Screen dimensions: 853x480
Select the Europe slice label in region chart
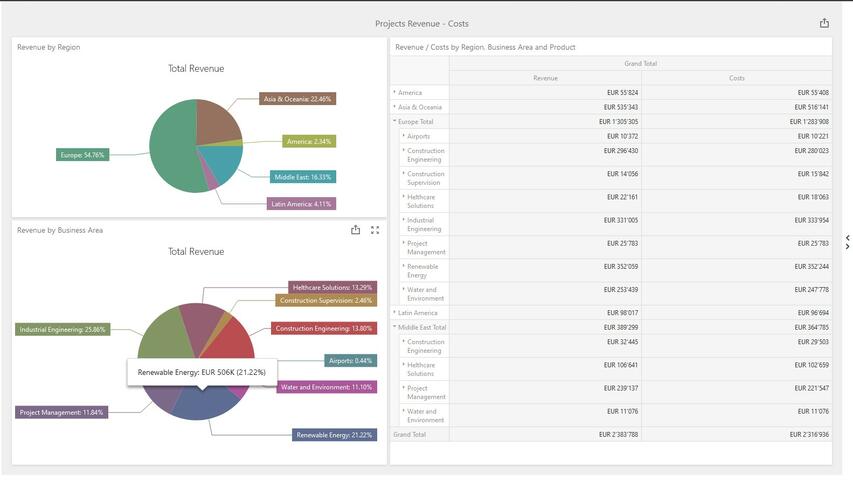click(82, 155)
